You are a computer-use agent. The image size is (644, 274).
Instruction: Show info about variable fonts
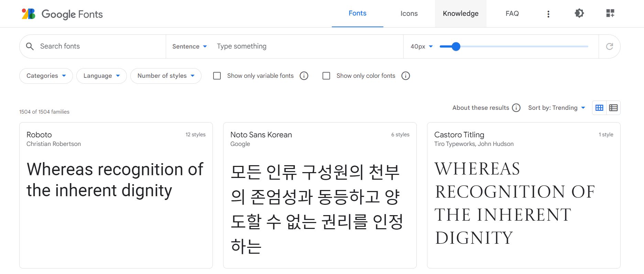point(304,76)
